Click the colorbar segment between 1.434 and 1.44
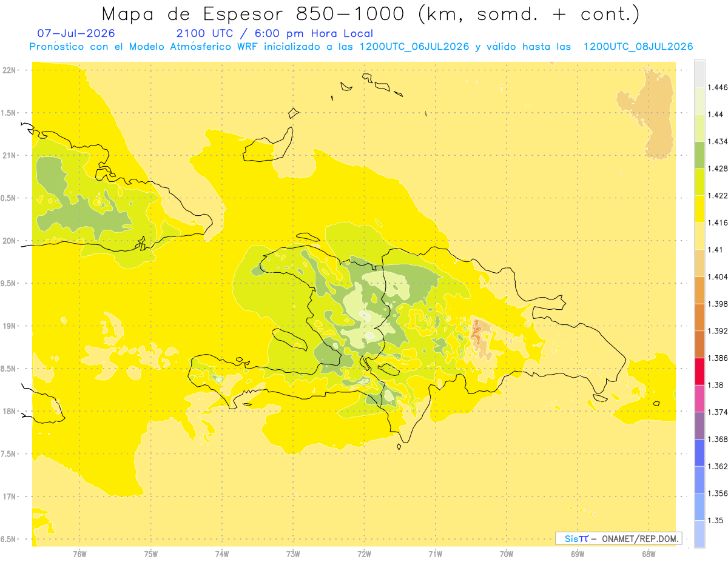 pyautogui.click(x=699, y=127)
